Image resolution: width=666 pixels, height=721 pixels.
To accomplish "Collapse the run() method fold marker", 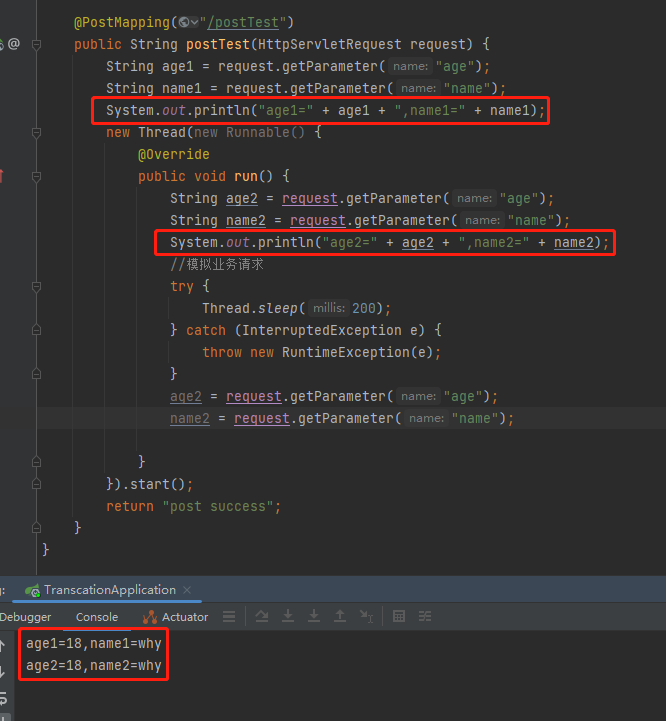I will (x=36, y=176).
